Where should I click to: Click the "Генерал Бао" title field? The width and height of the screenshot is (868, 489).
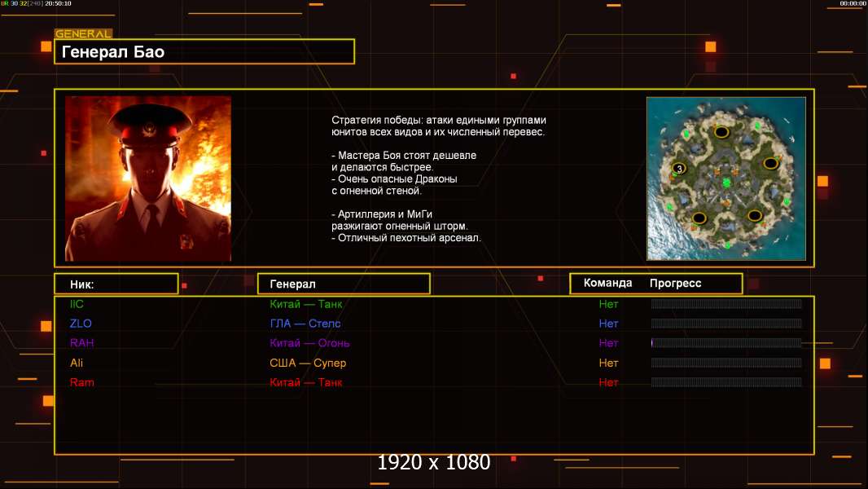pyautogui.click(x=204, y=52)
